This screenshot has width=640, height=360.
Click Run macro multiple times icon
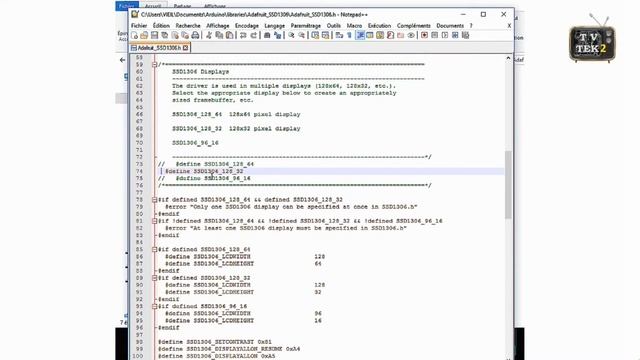pos(455,36)
